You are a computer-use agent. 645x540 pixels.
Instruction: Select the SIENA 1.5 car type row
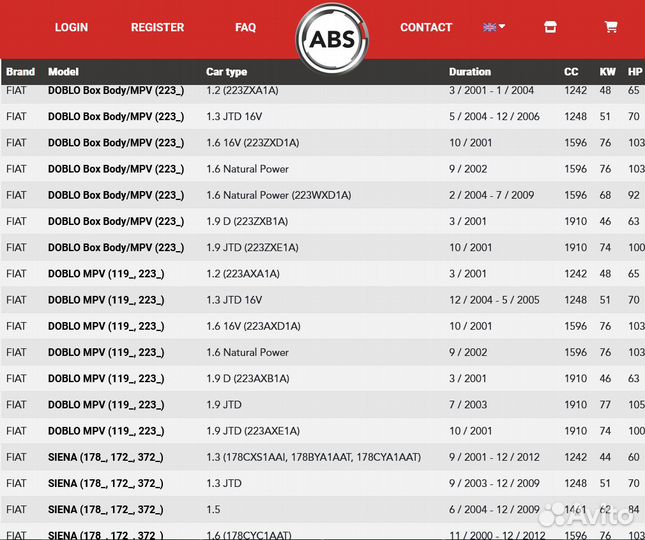tap(213, 509)
